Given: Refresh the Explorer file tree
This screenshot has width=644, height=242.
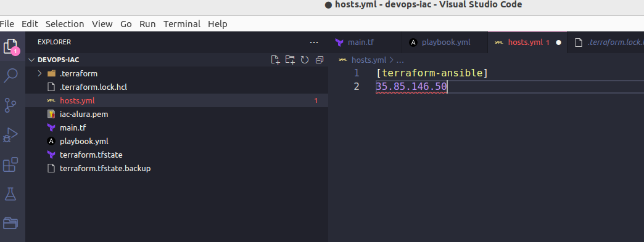Looking at the screenshot, I should tap(304, 60).
